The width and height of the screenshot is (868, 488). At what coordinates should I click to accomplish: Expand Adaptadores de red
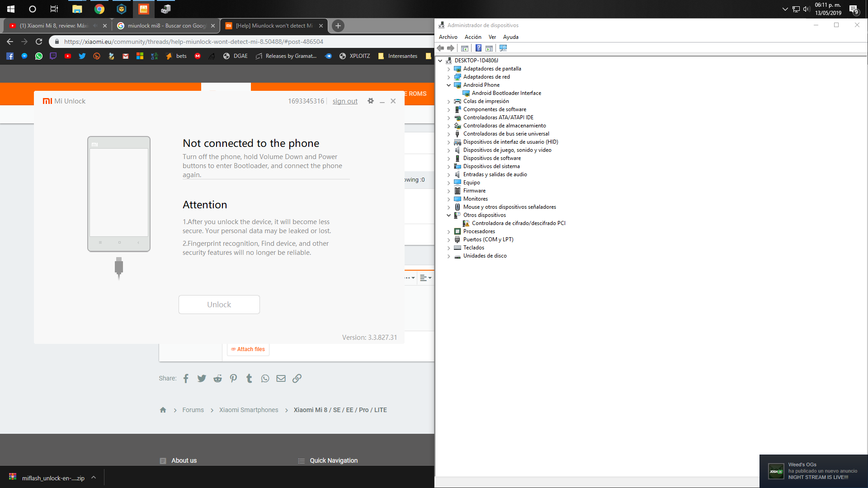pyautogui.click(x=448, y=77)
